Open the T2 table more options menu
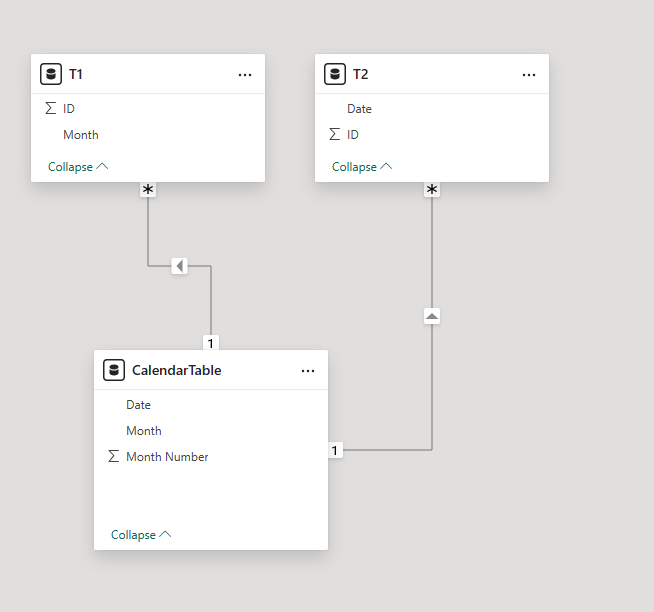The height and width of the screenshot is (612, 654). 529,75
